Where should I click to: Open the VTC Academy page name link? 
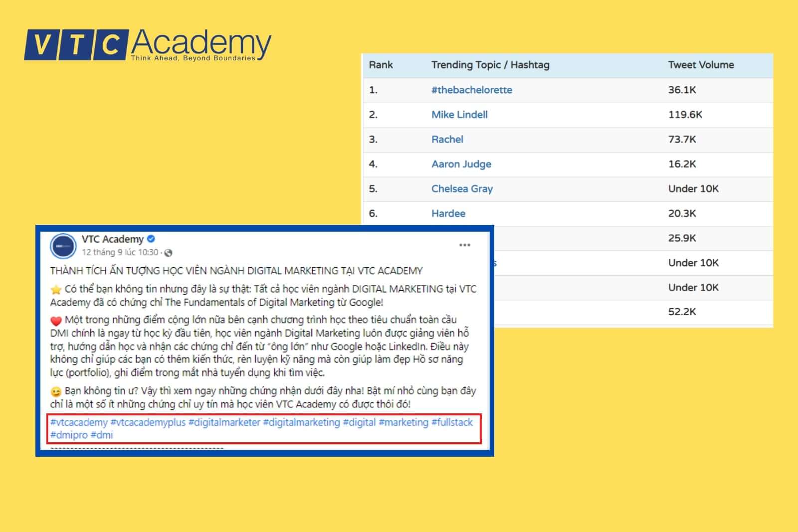click(112, 239)
